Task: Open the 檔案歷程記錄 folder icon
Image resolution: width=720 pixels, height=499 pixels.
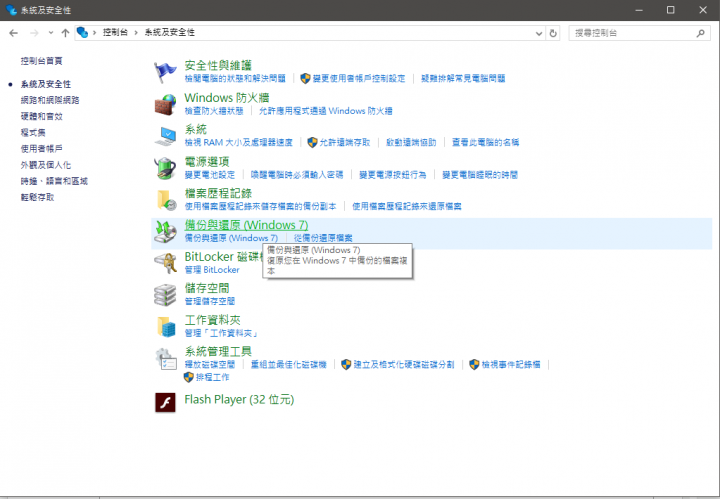Action: point(165,199)
